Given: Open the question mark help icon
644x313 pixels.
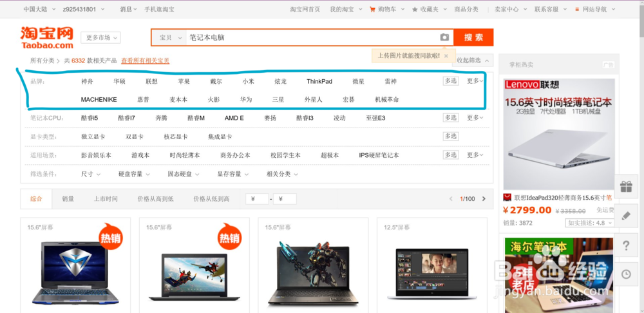Looking at the screenshot, I should (626, 245).
